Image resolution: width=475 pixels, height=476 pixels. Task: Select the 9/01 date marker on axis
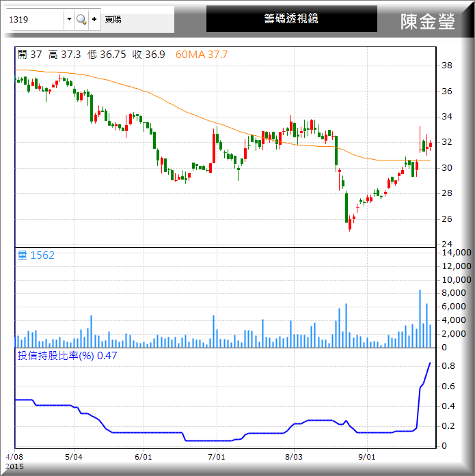(x=367, y=456)
